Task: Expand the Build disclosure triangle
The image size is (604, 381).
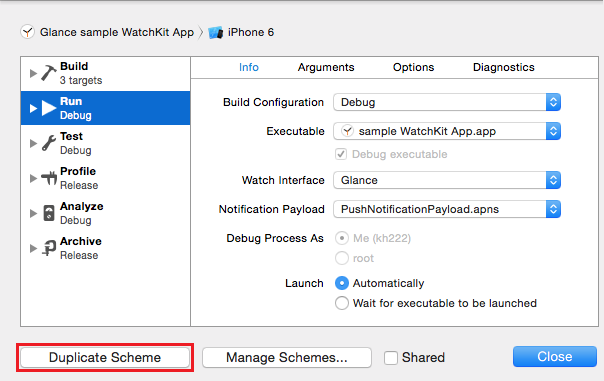Action: click(33, 73)
